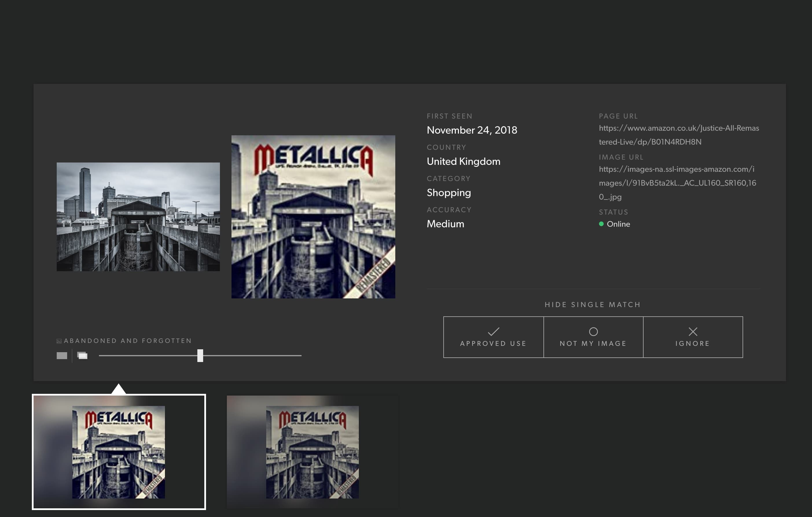Screen dimensions: 812x517
Task: Click the large matched Metallica cover image
Action: (313, 217)
